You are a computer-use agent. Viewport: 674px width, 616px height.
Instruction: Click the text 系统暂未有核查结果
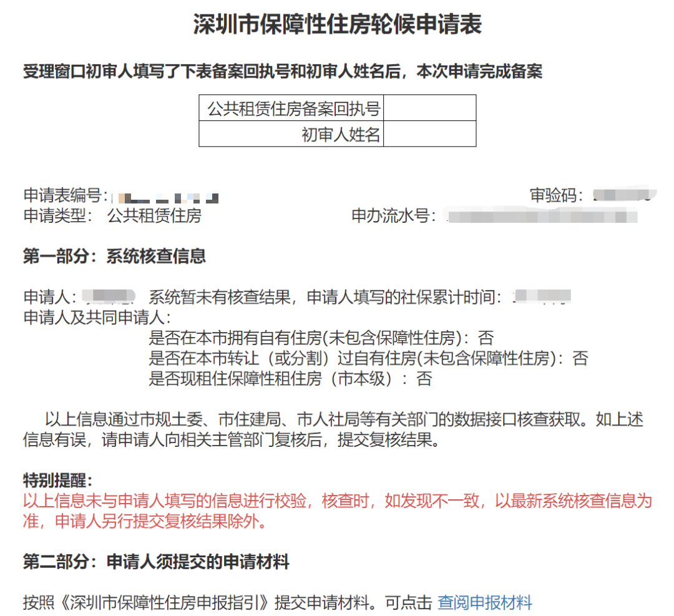220,296
